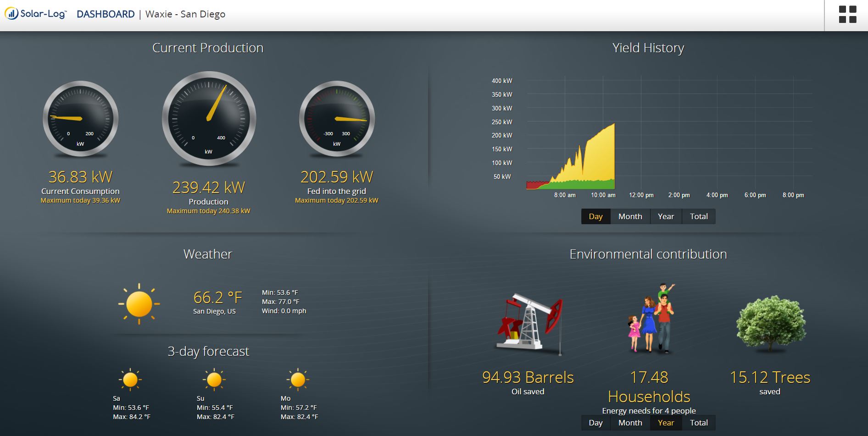
Task: Click the Current Consumption gauge
Action: (81, 119)
